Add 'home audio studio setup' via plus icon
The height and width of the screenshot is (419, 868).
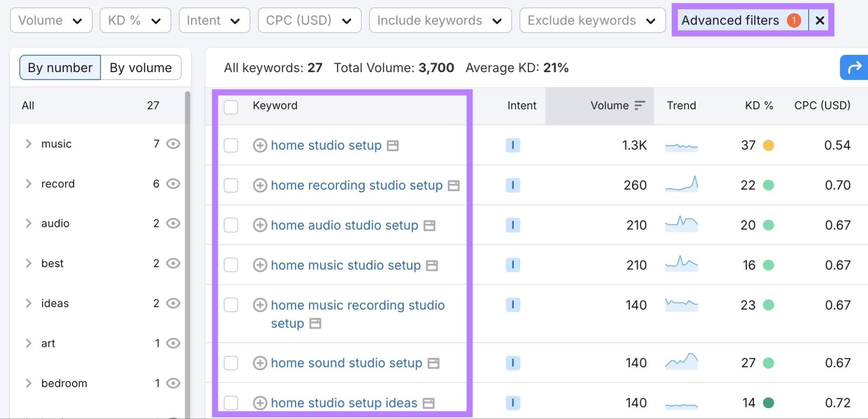pos(260,225)
